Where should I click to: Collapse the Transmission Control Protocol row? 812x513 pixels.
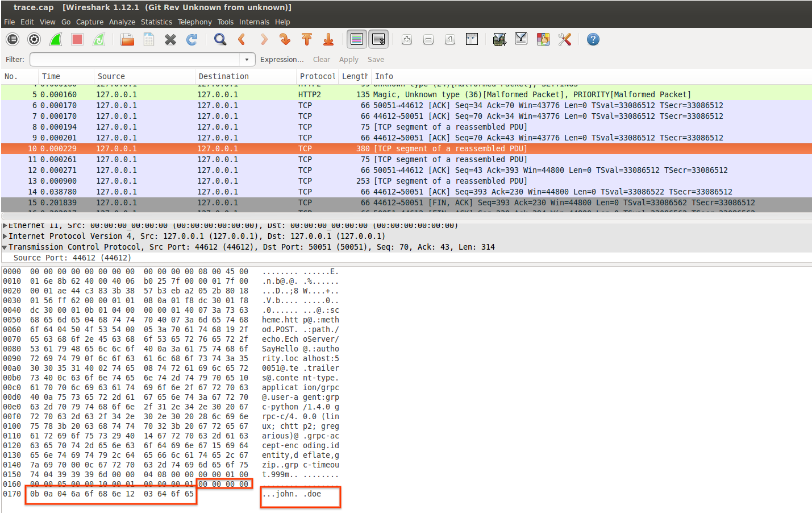(5, 247)
